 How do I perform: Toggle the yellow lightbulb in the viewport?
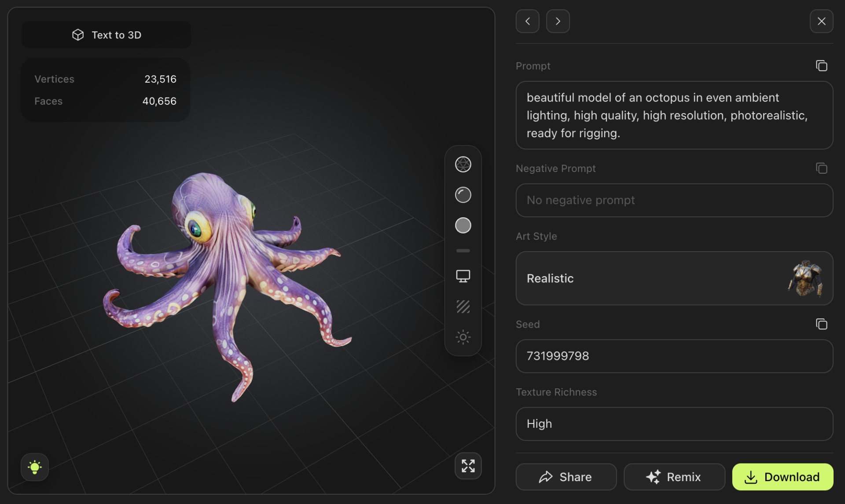click(34, 467)
